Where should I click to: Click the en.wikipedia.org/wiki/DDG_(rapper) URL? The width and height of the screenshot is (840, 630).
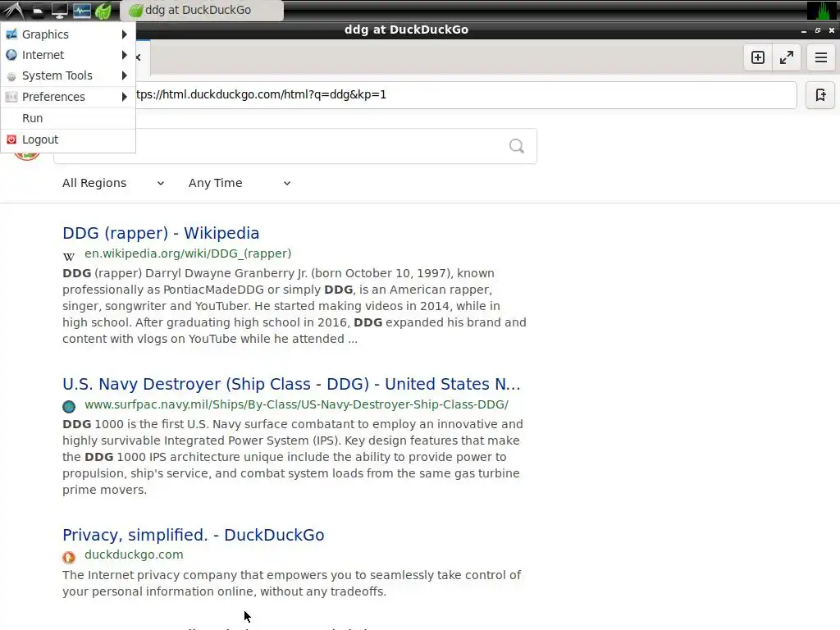coord(188,253)
